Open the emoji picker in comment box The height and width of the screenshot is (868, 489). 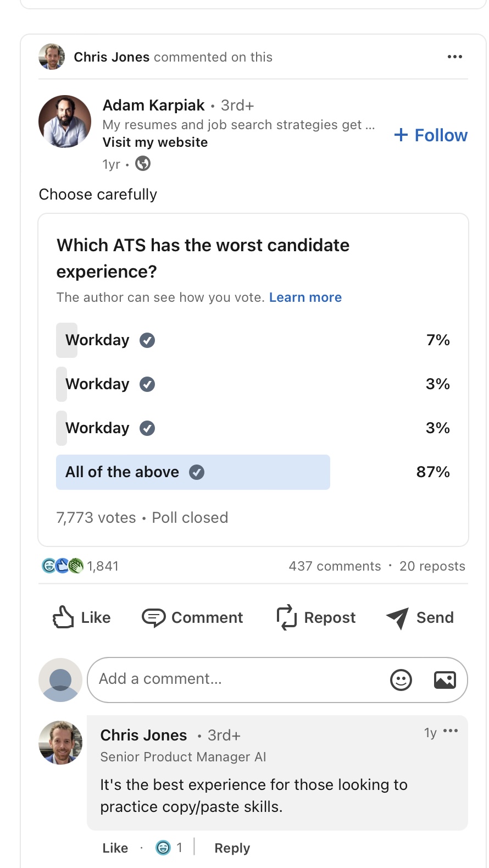(401, 680)
